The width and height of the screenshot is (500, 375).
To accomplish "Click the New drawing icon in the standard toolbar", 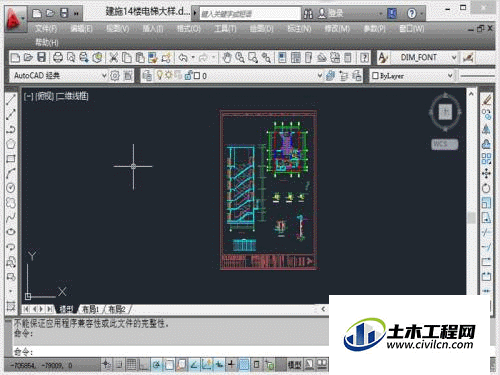I will (x=15, y=58).
